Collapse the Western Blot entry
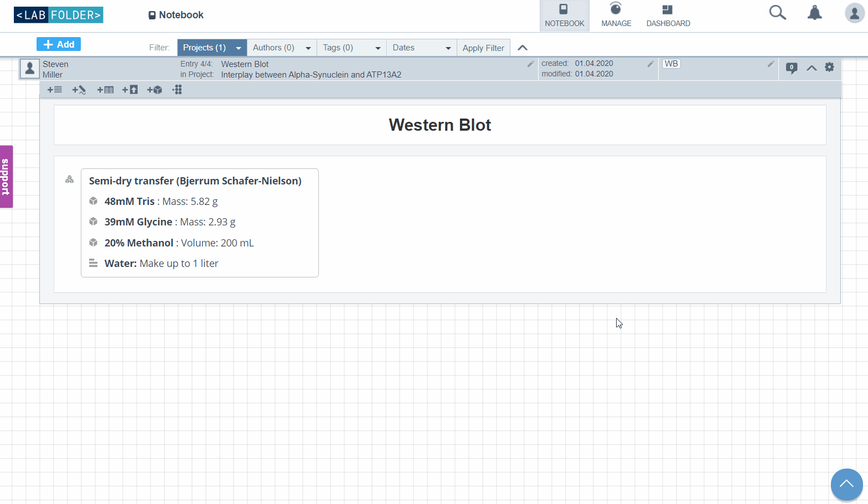 click(812, 68)
